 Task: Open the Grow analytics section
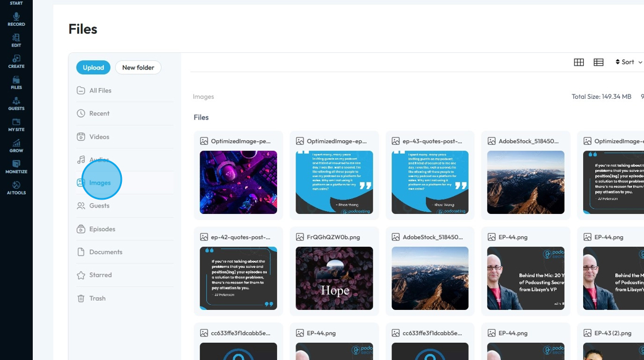pos(16,146)
